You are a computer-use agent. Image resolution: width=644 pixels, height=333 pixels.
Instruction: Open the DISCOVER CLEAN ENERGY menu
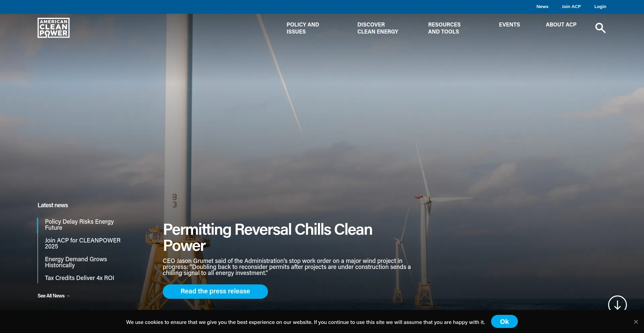pyautogui.click(x=378, y=28)
